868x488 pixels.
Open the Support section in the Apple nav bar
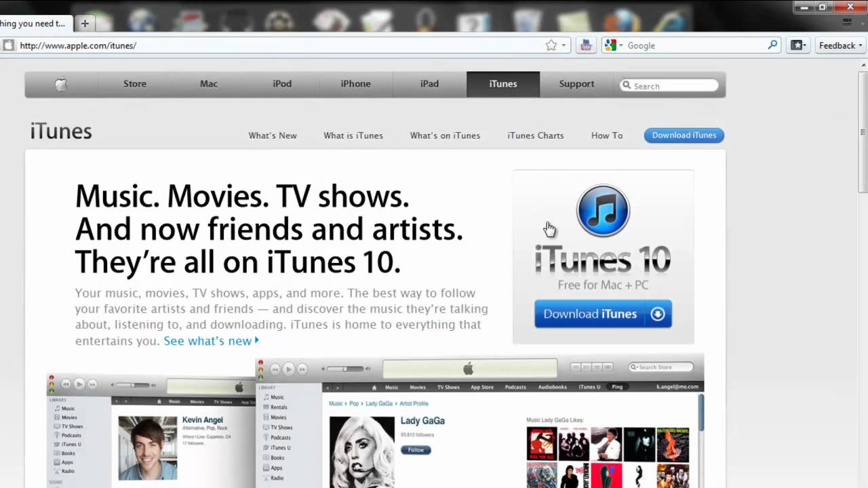click(x=576, y=84)
